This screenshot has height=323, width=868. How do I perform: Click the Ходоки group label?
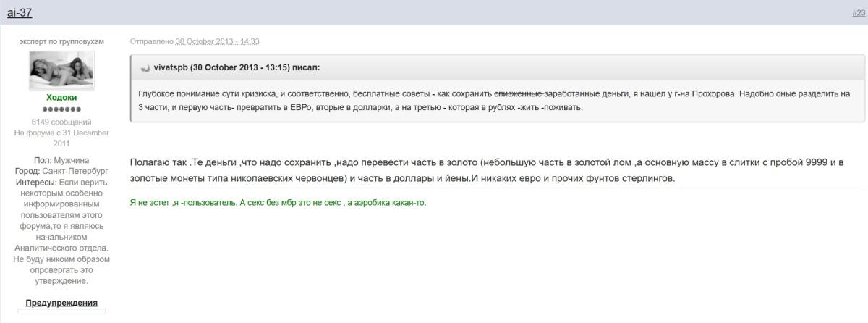pyautogui.click(x=61, y=97)
